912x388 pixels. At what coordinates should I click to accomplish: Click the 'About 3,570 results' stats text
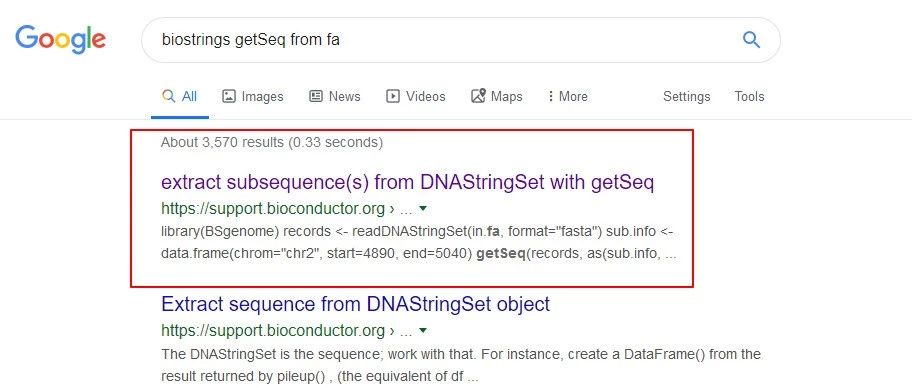tap(272, 143)
